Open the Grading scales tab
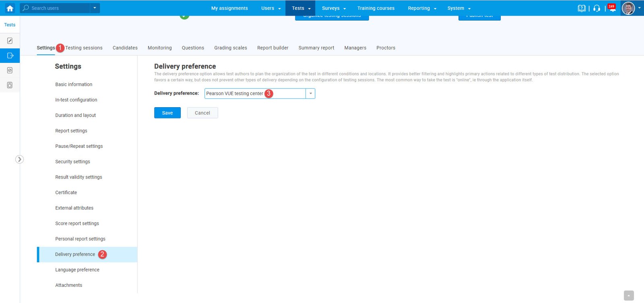This screenshot has width=644, height=303. [231, 48]
